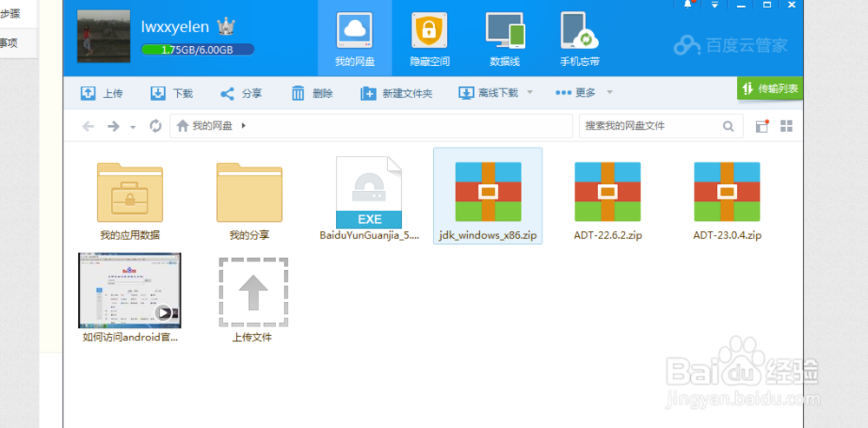This screenshot has height=428, width=868.
Task: Go back with the left arrow
Action: (88, 126)
